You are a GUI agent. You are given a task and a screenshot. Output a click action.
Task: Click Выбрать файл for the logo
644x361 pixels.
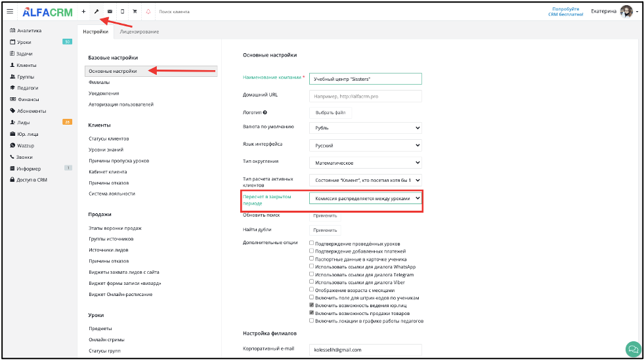coord(330,112)
